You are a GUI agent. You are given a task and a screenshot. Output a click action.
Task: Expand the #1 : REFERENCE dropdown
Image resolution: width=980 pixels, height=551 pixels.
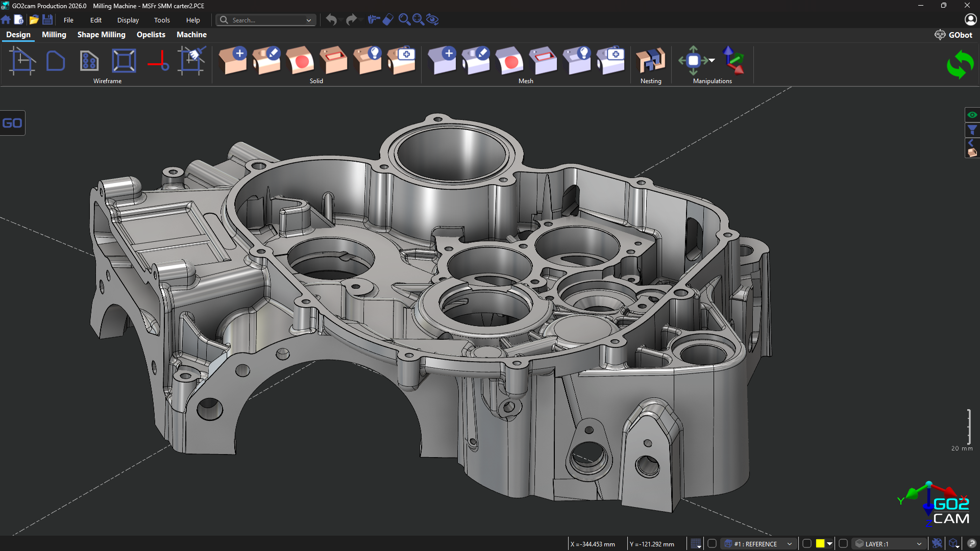(x=789, y=544)
